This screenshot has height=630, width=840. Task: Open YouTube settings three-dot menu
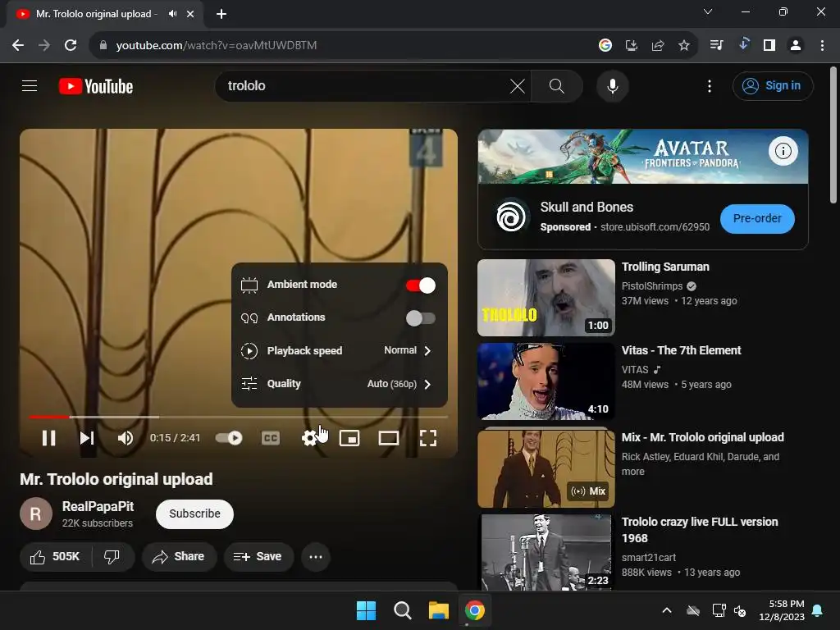[710, 85]
